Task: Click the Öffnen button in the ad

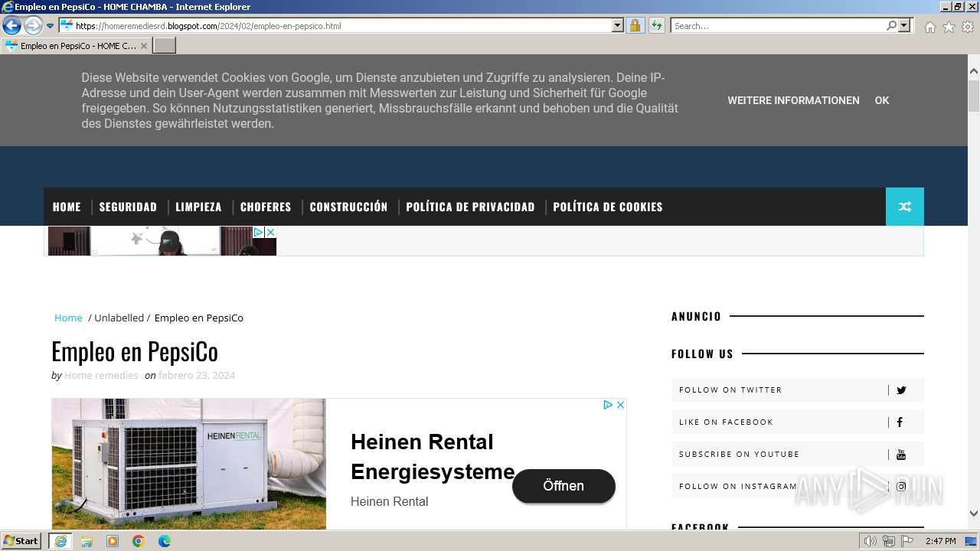Action: click(563, 486)
